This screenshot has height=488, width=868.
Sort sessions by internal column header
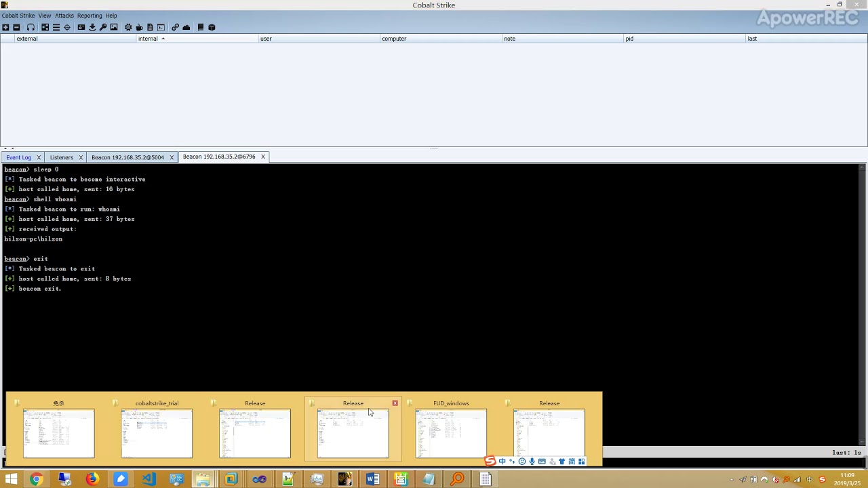[x=197, y=39]
